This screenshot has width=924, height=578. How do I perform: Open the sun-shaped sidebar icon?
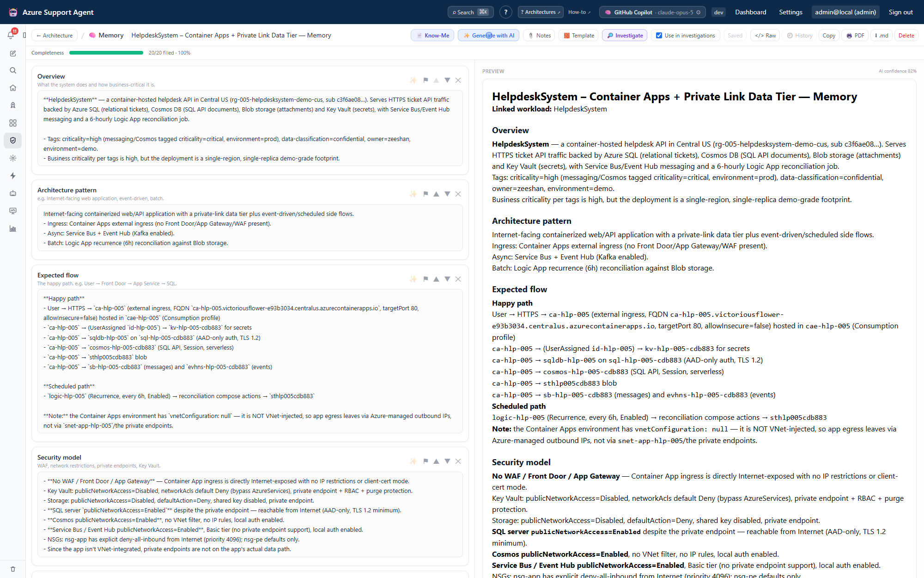(13, 158)
